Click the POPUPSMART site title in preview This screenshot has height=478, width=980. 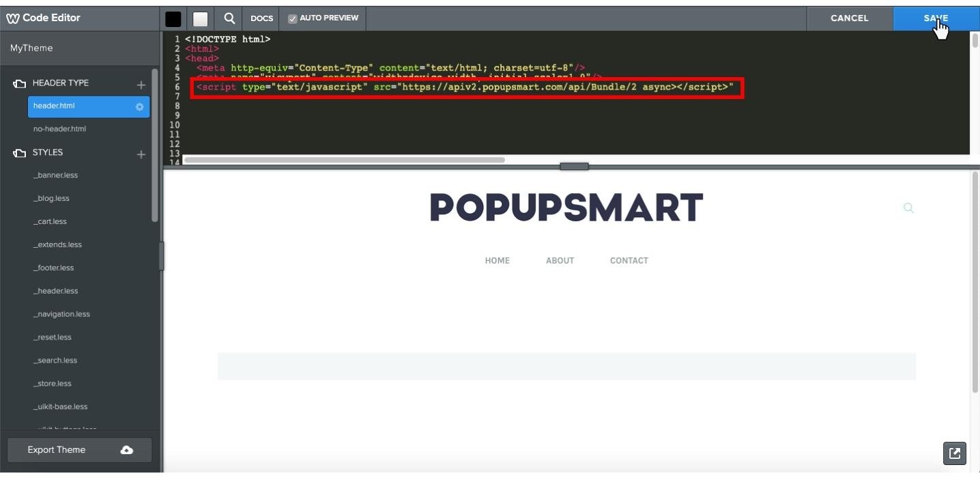(566, 208)
